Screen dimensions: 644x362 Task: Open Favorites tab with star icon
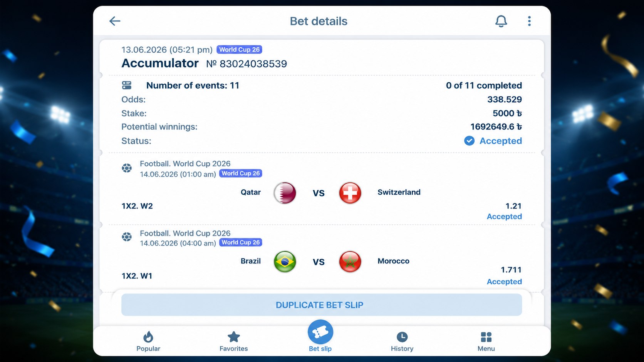tap(233, 341)
